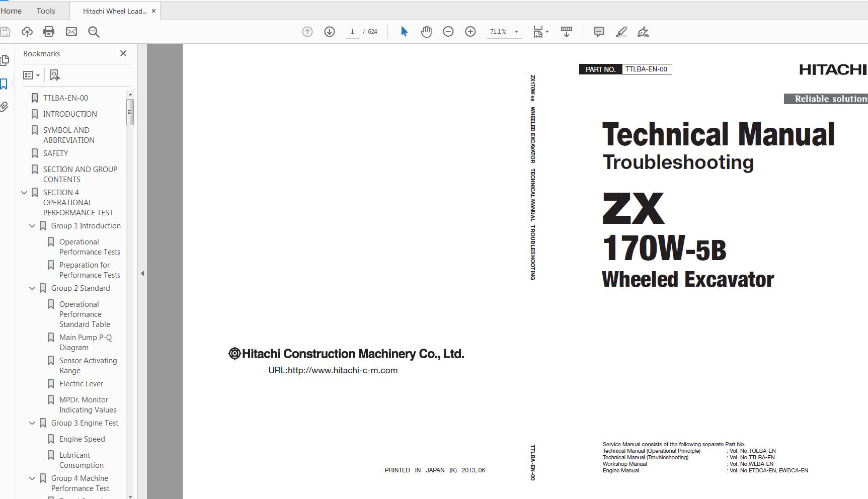Switch to the Tools tab

tap(45, 10)
